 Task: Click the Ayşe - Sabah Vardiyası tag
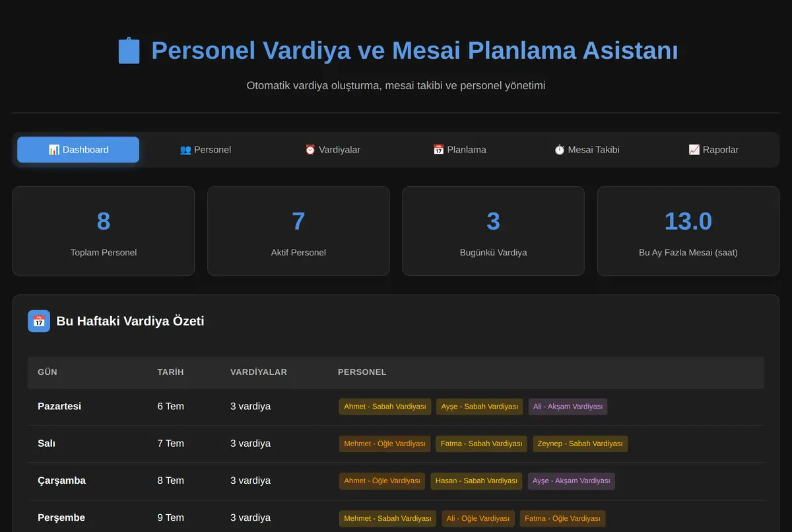tap(479, 407)
